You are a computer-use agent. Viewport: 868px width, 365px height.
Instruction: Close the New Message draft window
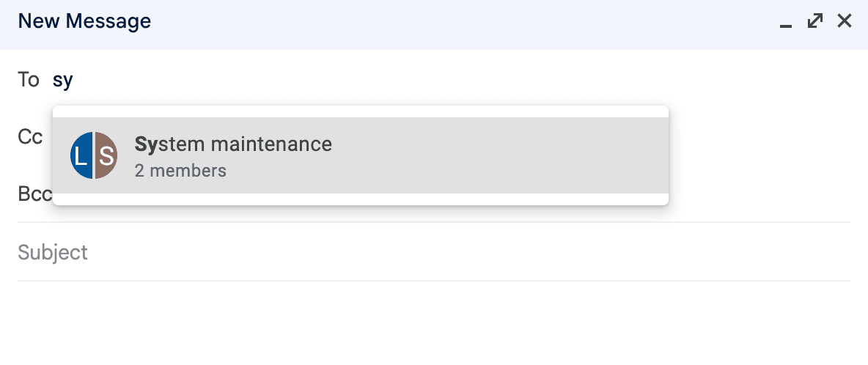coord(845,21)
